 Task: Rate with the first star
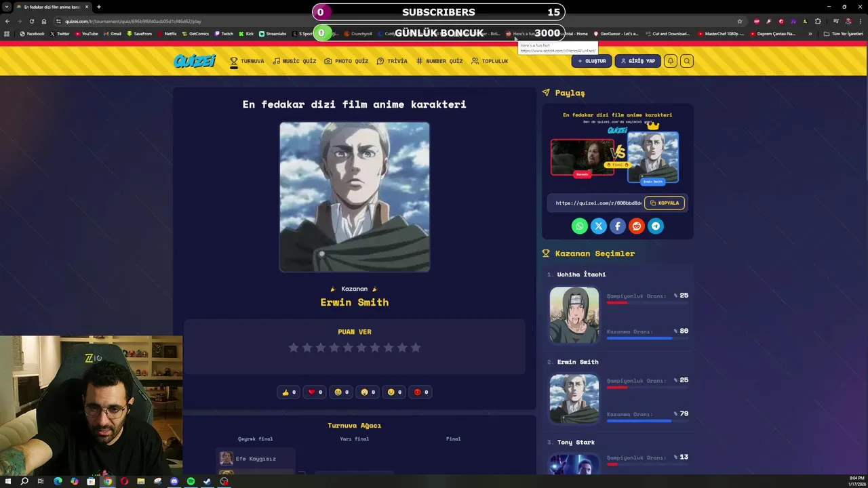pyautogui.click(x=294, y=348)
